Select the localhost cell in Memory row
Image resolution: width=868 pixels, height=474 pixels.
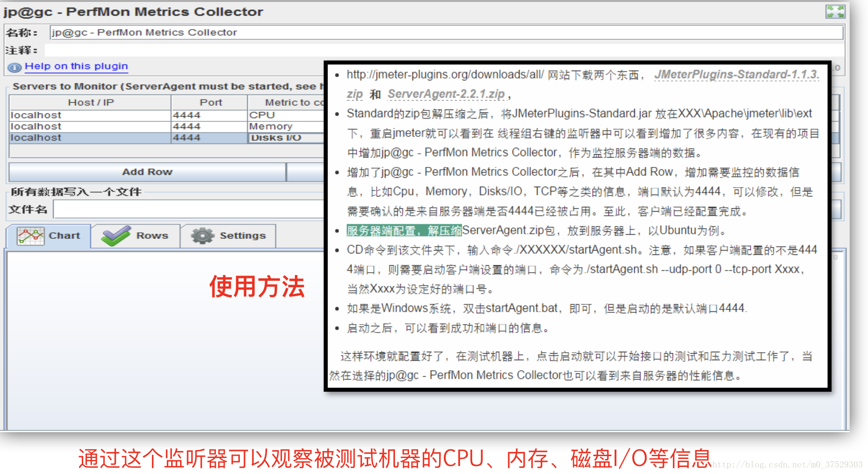(x=90, y=126)
